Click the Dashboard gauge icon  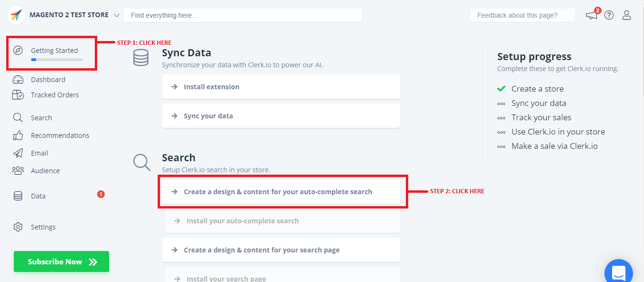click(18, 80)
